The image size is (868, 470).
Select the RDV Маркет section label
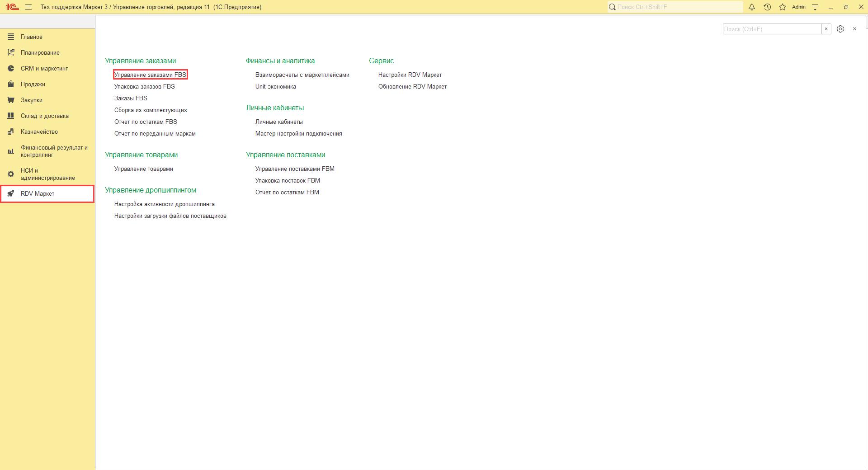click(x=38, y=194)
